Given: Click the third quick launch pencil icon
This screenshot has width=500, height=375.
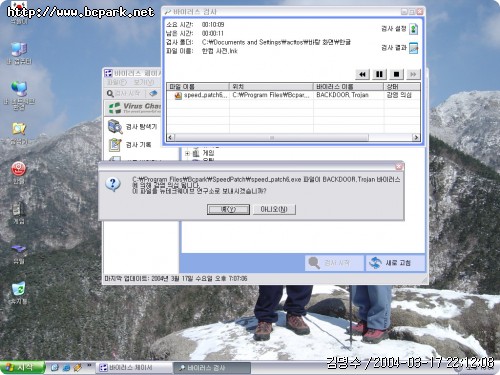Looking at the screenshot, I should pos(78,368).
